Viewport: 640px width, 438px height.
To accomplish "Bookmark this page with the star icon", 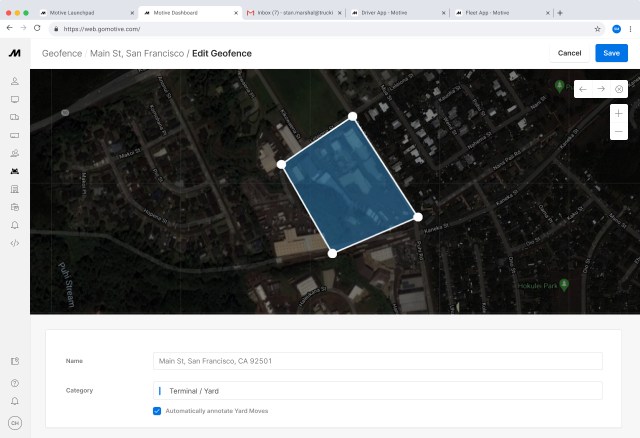I will 598,29.
